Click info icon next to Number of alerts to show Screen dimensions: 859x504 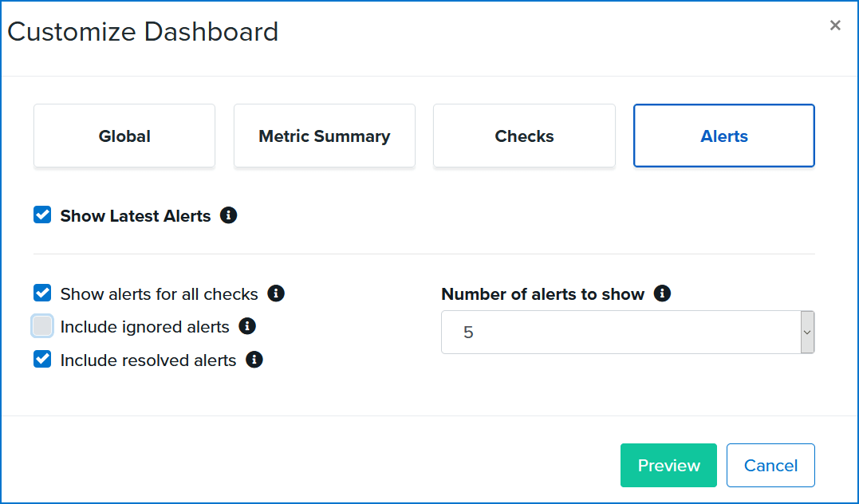point(662,293)
